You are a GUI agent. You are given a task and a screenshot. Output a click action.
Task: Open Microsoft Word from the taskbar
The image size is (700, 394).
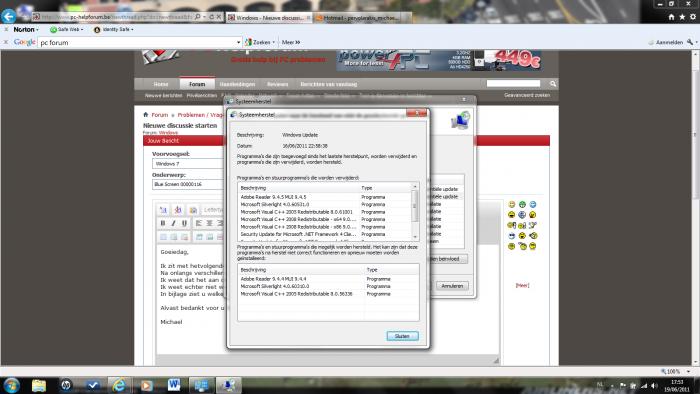point(174,385)
